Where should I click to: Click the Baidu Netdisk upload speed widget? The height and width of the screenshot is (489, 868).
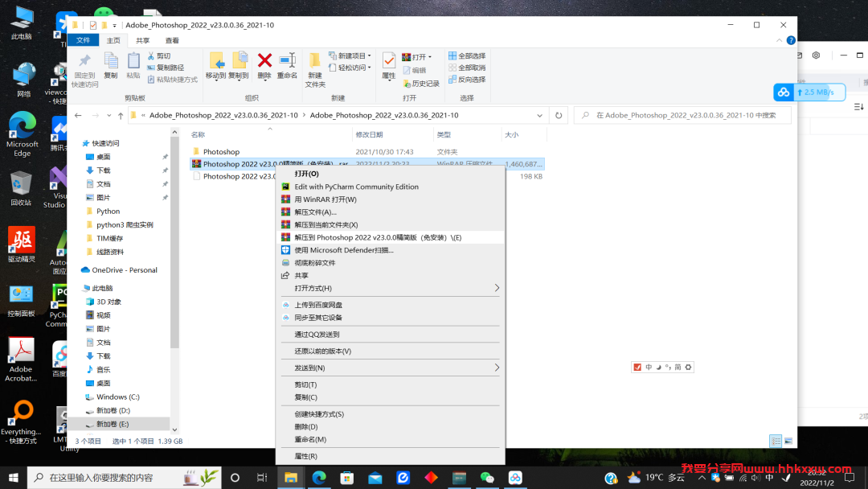pyautogui.click(x=809, y=92)
